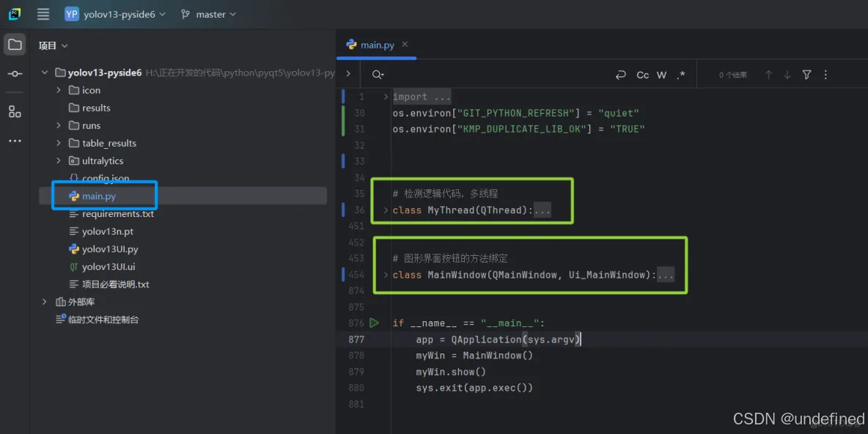Open 项目必看说明.txt file
868x434 pixels.
(x=116, y=284)
